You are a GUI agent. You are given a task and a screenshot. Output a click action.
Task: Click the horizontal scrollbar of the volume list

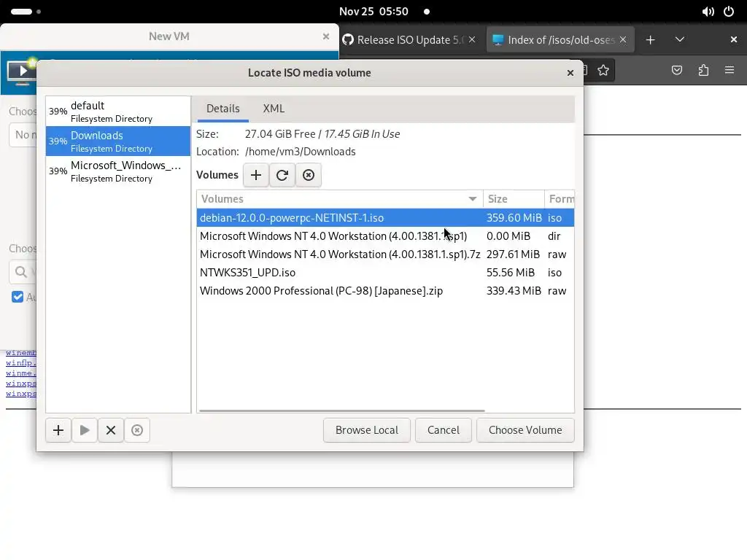point(342,411)
